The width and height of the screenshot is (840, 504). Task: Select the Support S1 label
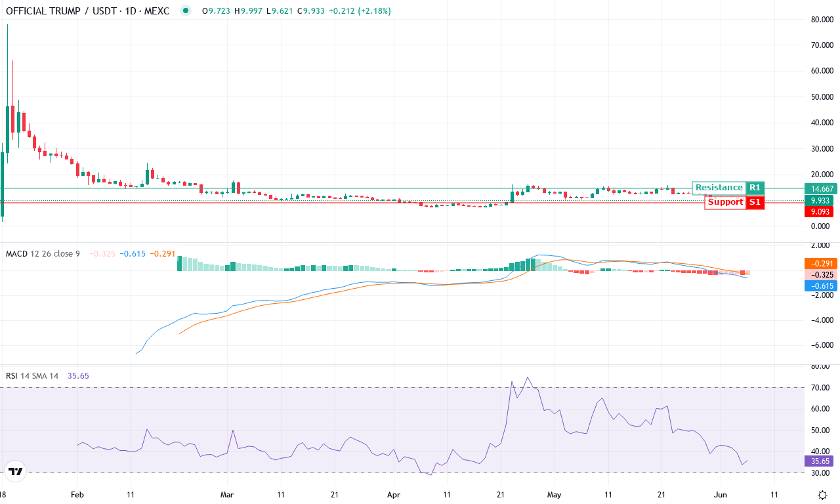pyautogui.click(x=734, y=202)
